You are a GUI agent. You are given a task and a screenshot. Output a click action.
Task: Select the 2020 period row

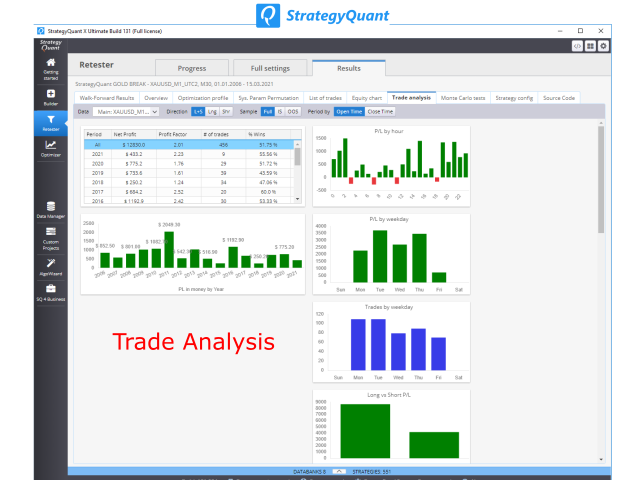[189, 163]
